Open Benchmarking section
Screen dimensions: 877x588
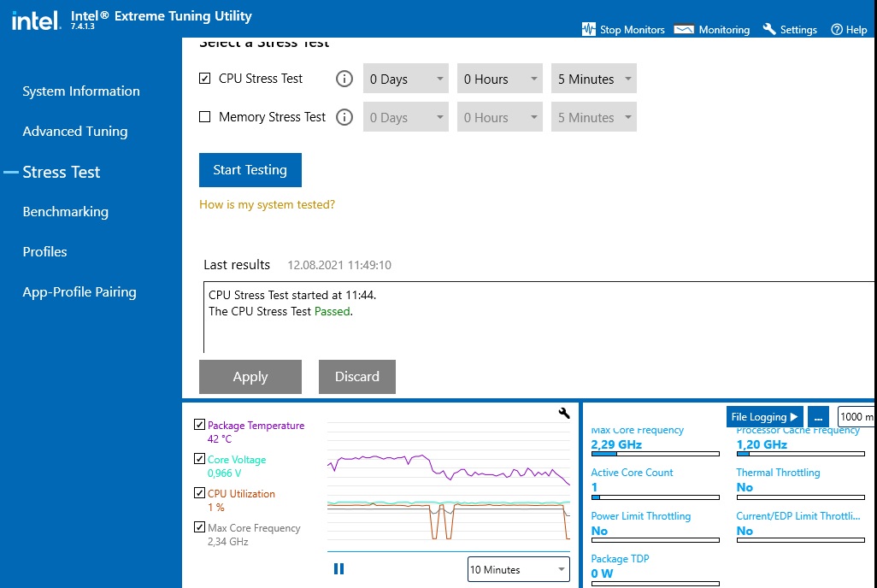66,212
